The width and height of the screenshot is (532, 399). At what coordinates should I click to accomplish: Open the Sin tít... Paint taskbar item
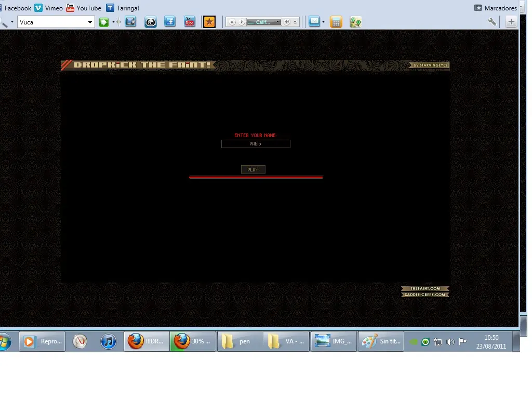coord(381,341)
